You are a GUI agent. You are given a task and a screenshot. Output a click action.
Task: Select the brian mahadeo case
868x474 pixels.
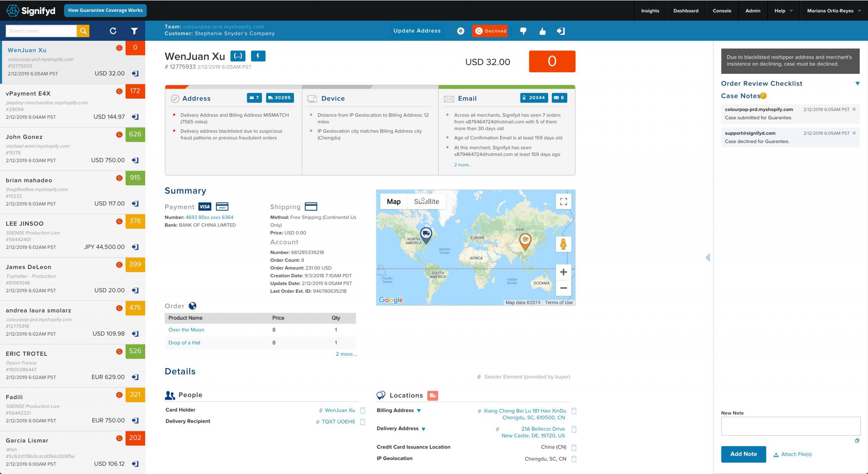point(73,192)
